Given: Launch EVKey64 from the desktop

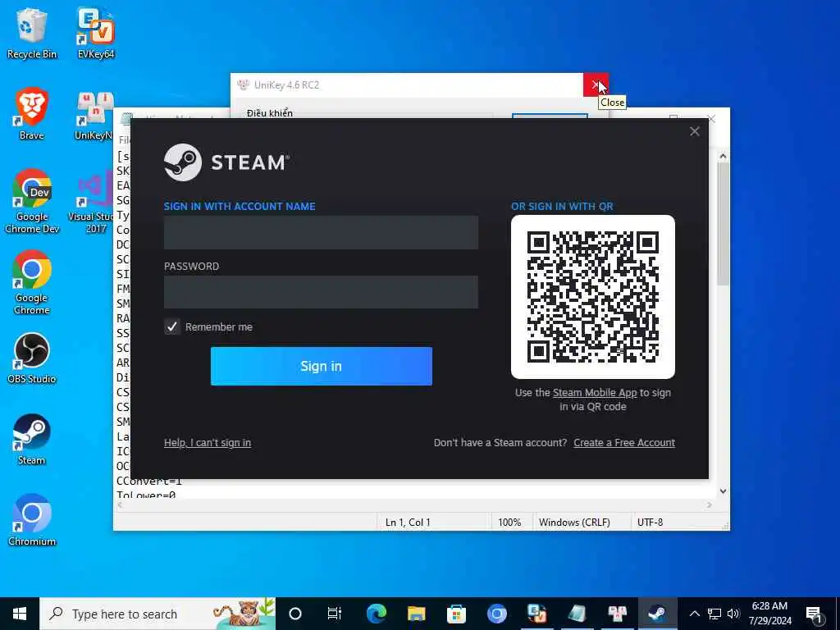Looking at the screenshot, I should (x=96, y=33).
